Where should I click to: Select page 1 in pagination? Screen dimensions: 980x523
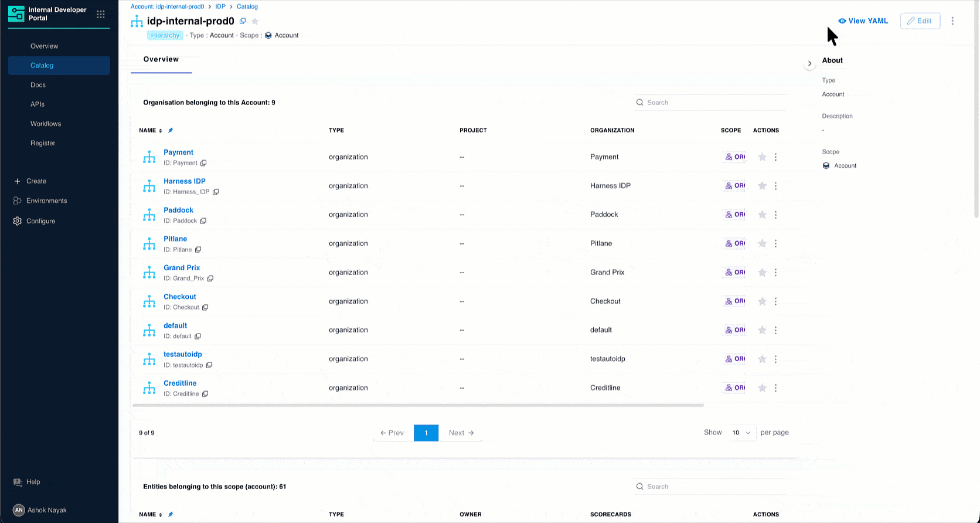click(426, 433)
